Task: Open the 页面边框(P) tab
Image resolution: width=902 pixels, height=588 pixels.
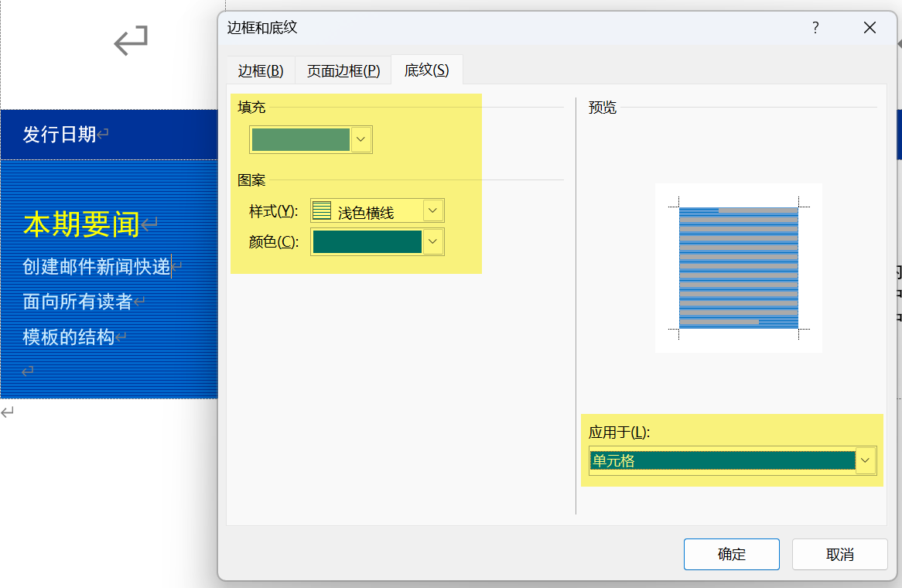Action: coord(343,70)
